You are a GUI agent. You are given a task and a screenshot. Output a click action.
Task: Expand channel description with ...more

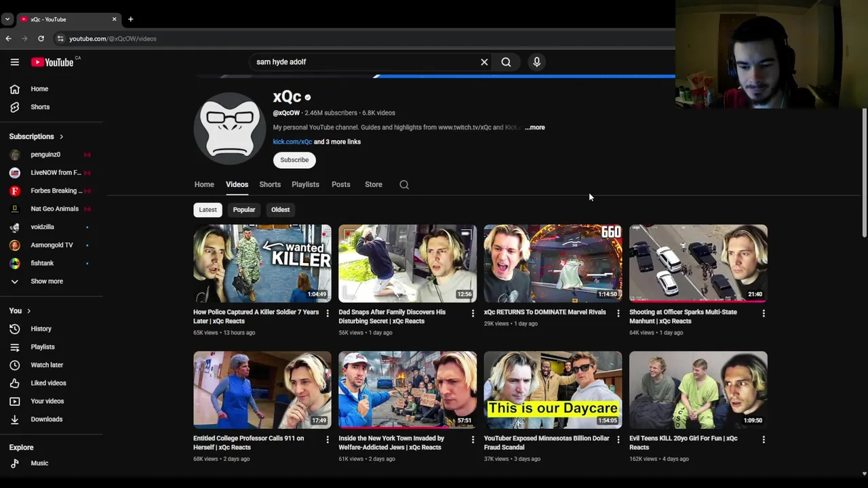click(x=534, y=127)
